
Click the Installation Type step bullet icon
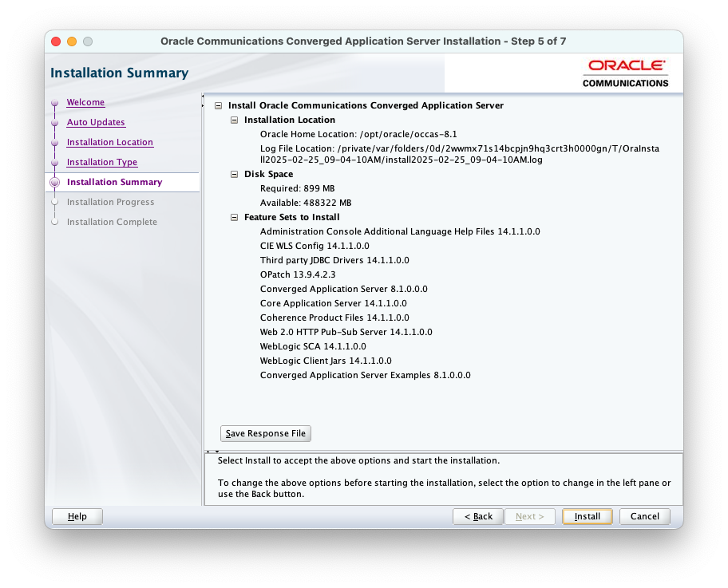pos(55,163)
